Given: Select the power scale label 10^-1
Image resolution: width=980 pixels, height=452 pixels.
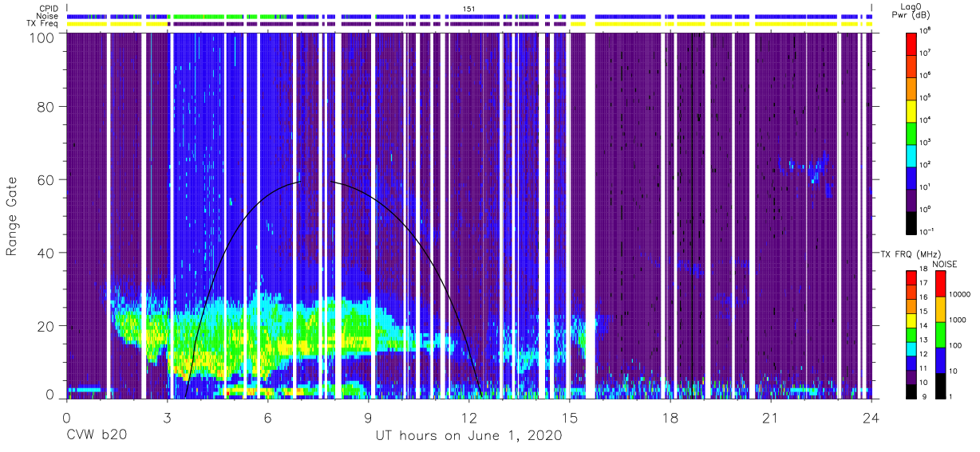Looking at the screenshot, I should pos(927,231).
